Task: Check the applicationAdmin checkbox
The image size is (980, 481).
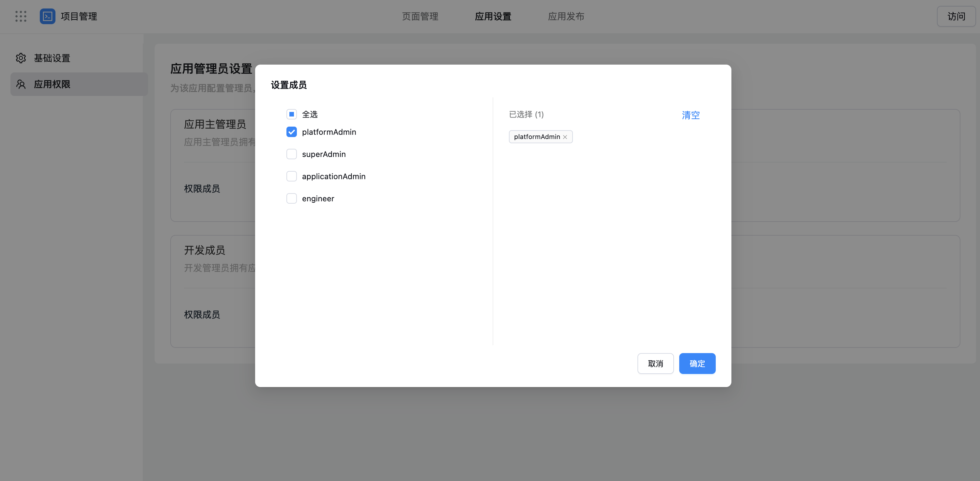Action: tap(291, 176)
